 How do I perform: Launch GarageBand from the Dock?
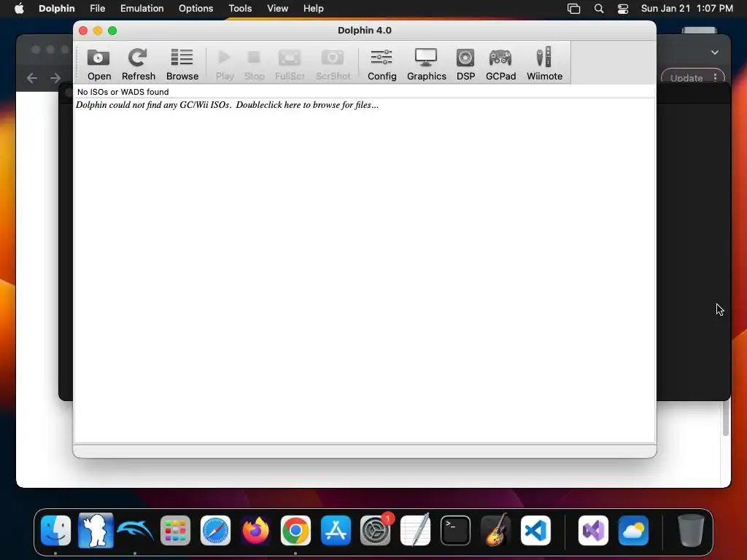[x=495, y=531]
